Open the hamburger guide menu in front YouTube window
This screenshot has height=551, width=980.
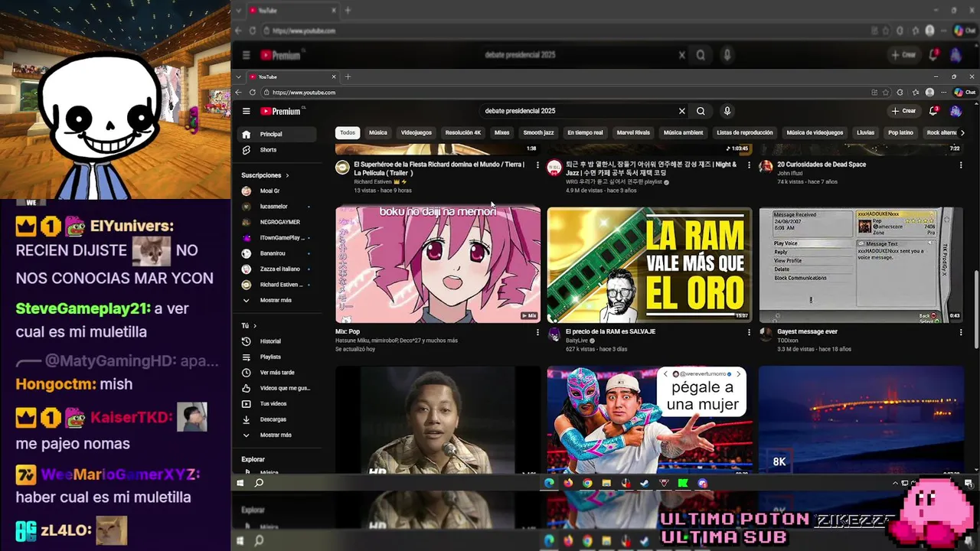247,111
